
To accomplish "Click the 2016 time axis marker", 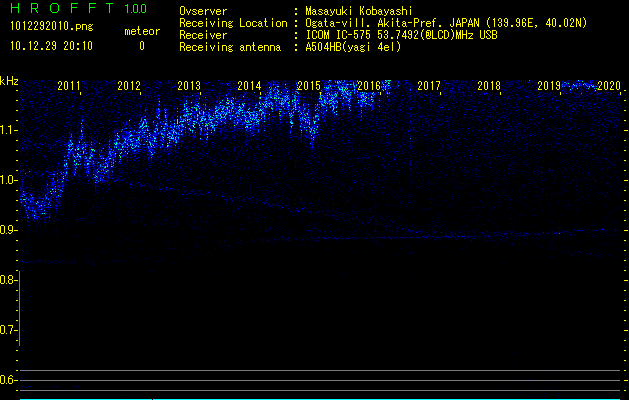I will (x=369, y=86).
